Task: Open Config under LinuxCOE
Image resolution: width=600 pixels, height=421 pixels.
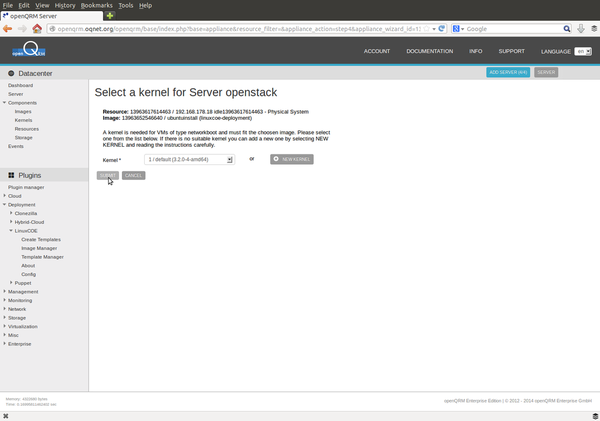Action: (29, 274)
